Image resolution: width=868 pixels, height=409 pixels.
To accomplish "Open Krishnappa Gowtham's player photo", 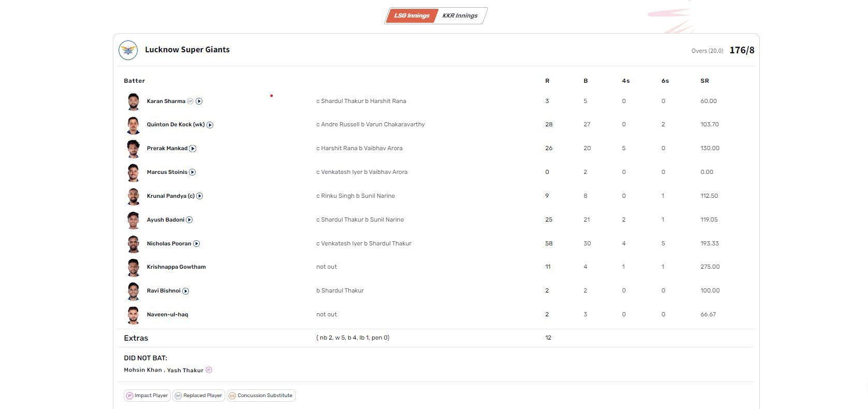I will [x=133, y=267].
